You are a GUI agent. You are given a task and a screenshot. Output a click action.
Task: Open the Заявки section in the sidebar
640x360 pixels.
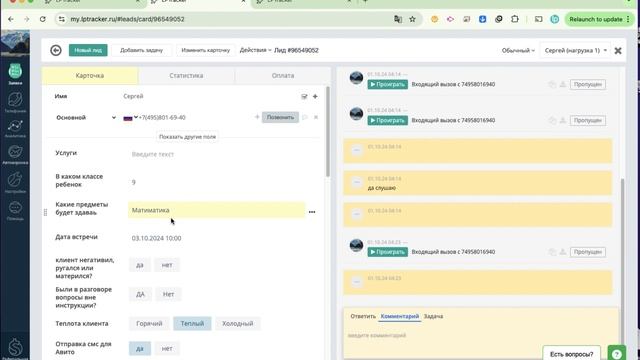(x=15, y=74)
